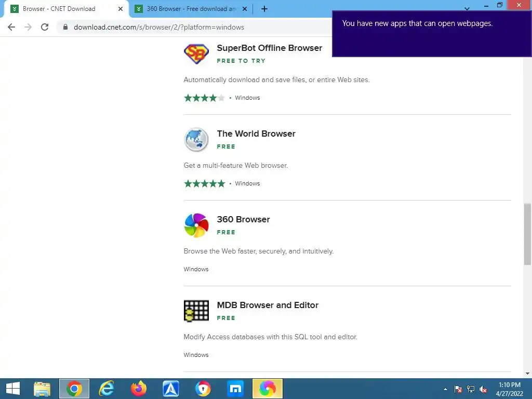532x399 pixels.
Task: Click The World Browser five-star rating
Action: [204, 183]
